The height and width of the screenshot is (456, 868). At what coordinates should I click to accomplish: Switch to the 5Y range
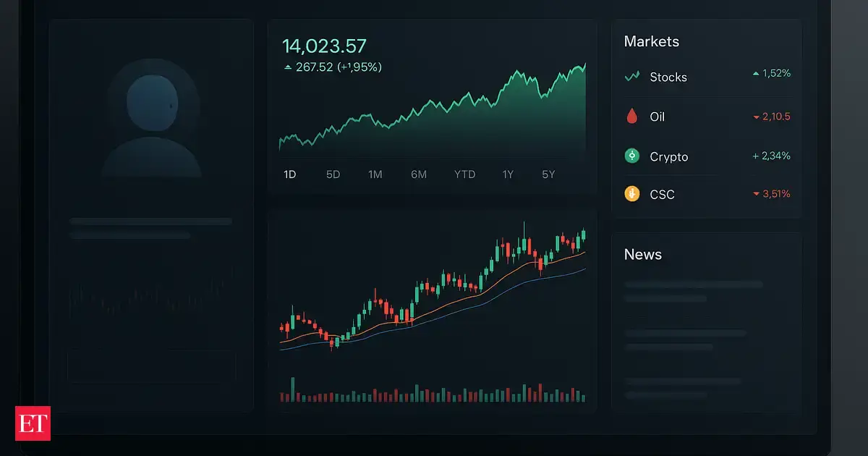[x=548, y=174]
